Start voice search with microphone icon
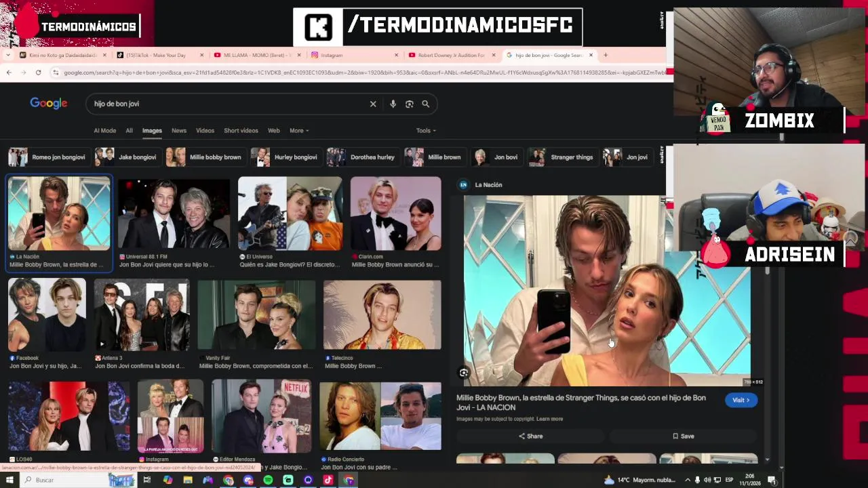The image size is (868, 488). tap(393, 104)
